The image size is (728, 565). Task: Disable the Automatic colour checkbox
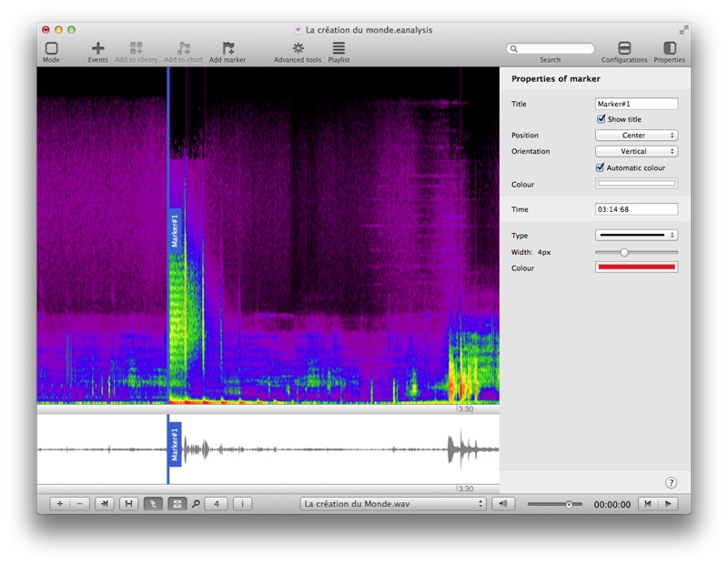point(601,167)
